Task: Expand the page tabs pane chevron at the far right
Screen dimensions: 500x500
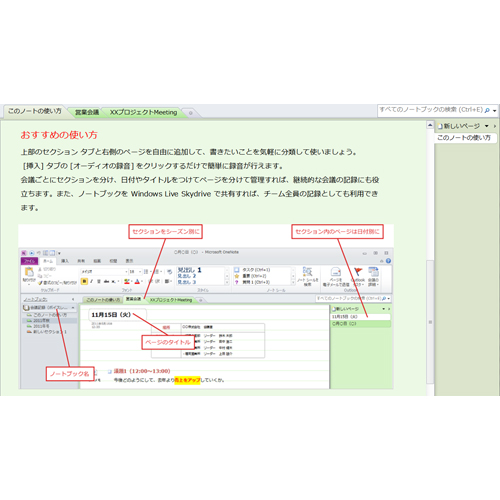Action: (495, 126)
